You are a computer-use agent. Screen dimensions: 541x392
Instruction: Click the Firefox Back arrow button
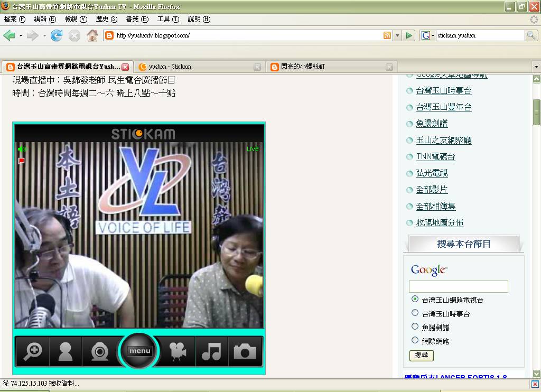[10, 35]
